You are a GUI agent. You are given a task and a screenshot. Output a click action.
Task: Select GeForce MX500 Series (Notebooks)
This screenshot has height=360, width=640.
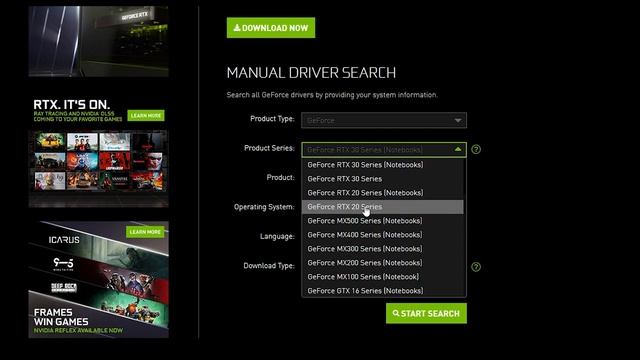[x=382, y=221]
